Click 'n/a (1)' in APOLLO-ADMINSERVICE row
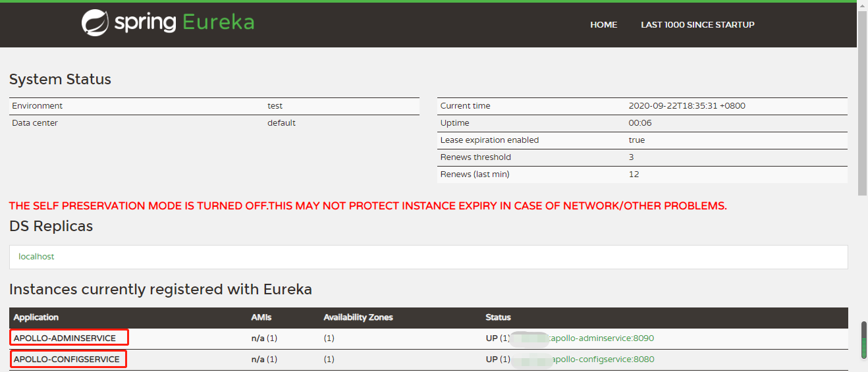 pyautogui.click(x=264, y=338)
